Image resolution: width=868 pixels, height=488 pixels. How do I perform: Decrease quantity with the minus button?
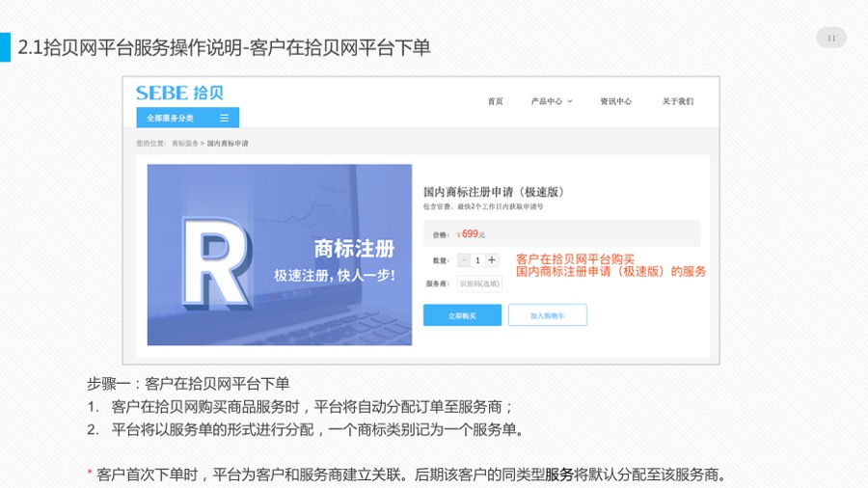click(x=464, y=260)
